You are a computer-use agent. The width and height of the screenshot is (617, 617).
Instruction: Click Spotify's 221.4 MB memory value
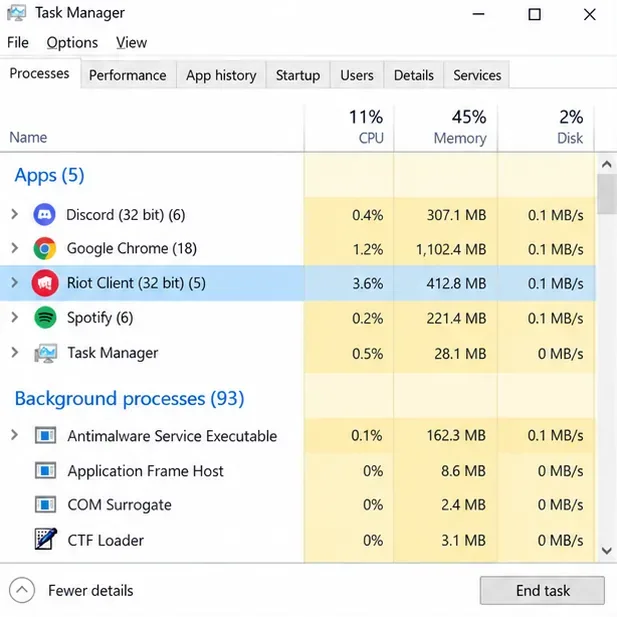(x=456, y=318)
